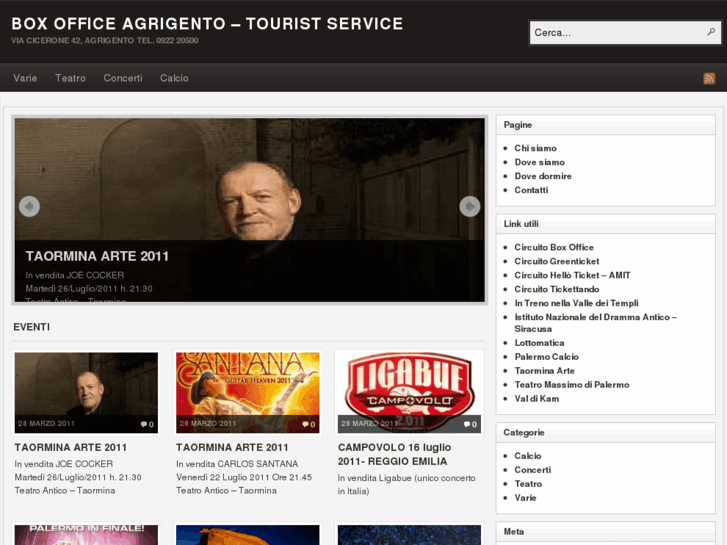Open Circuito Greenticket link
Screen dimensions: 727x545
point(557,261)
